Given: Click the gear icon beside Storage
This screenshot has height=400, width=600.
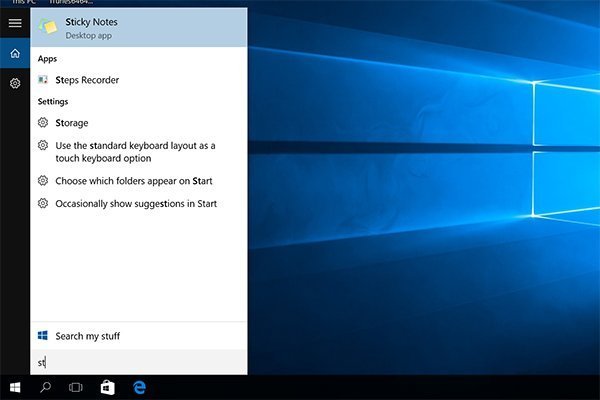Looking at the screenshot, I should pyautogui.click(x=43, y=122).
